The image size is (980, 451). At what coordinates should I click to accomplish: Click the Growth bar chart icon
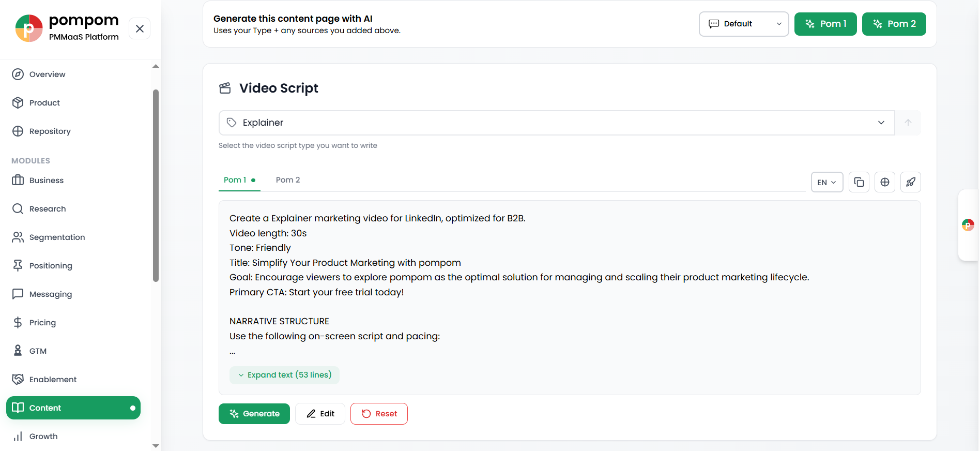(18, 436)
